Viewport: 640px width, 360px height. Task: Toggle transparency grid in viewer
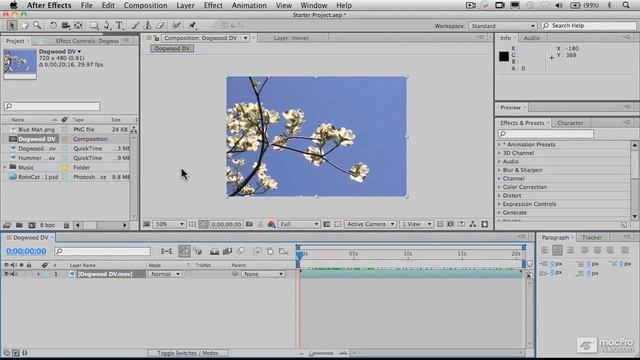[338, 224]
